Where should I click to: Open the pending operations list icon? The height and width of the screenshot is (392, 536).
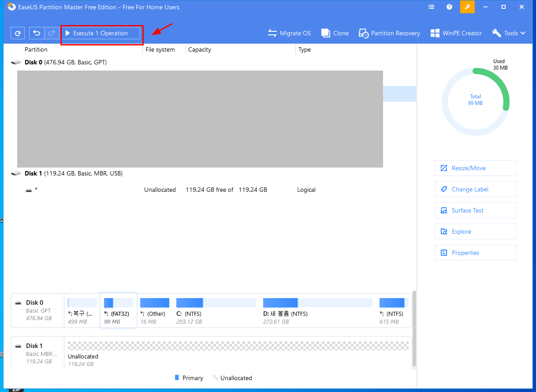click(432, 7)
